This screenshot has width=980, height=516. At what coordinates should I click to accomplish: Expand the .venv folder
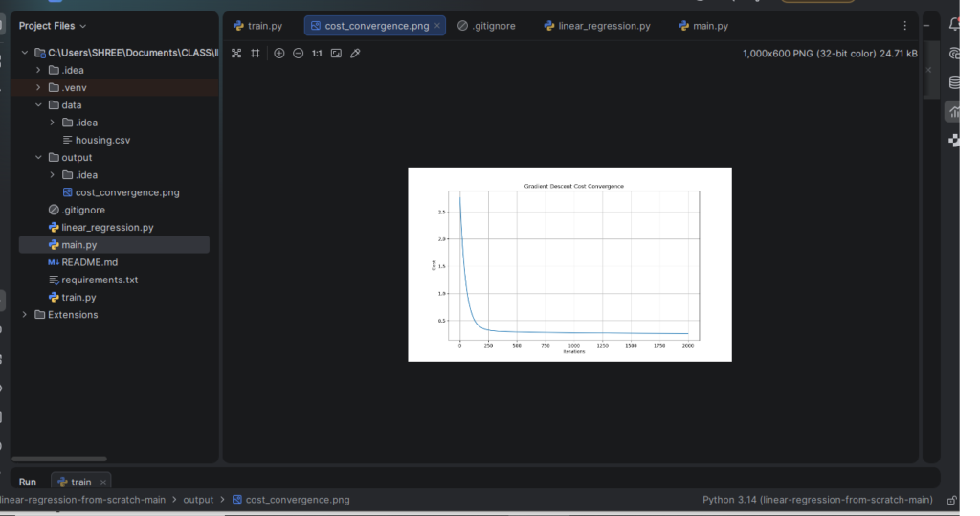point(38,87)
